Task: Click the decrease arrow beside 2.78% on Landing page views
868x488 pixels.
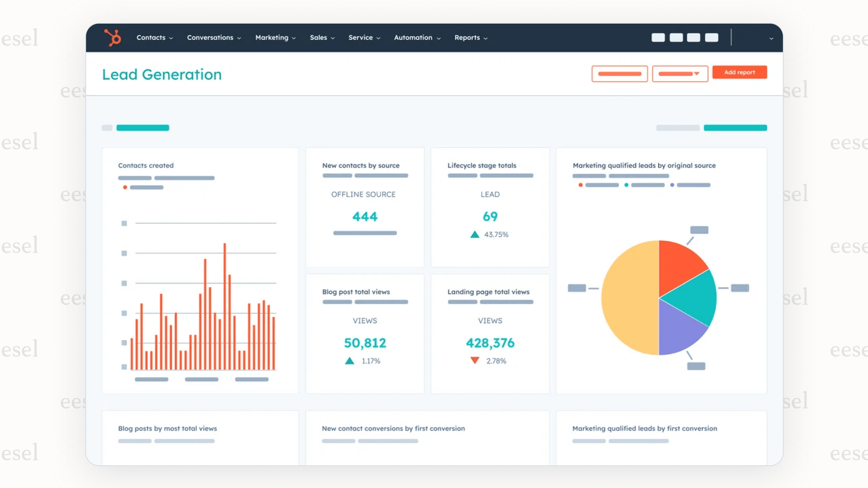Action: click(474, 360)
